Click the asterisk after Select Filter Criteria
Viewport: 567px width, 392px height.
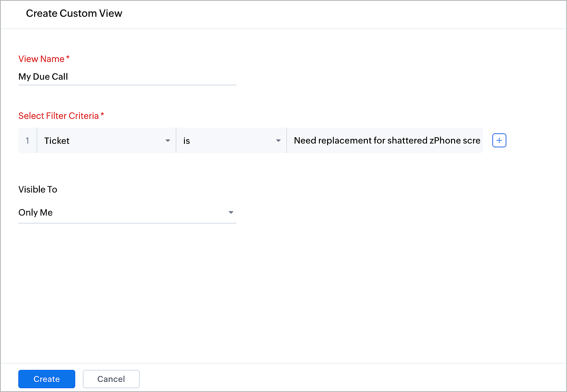pyautogui.click(x=102, y=115)
